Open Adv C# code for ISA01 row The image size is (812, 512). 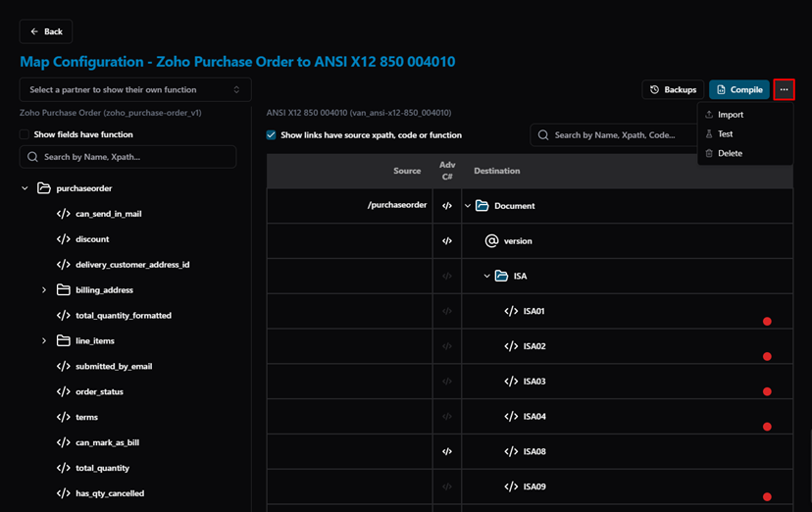pos(447,311)
